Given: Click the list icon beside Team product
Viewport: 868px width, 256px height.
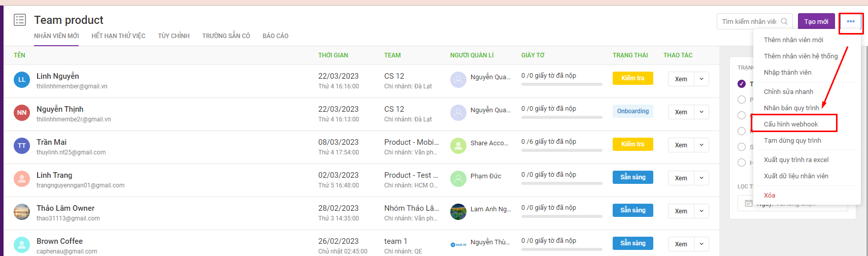Looking at the screenshot, I should (20, 20).
